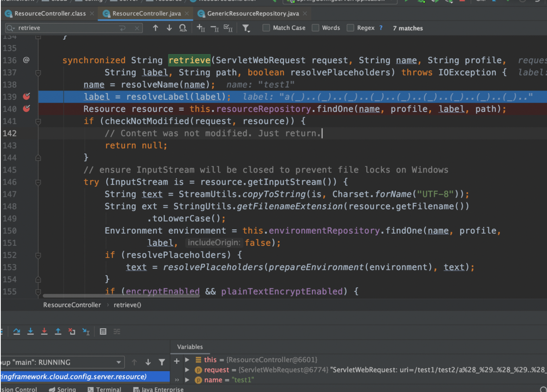Jump to next search occurrence arrow
The image size is (547, 392).
[x=169, y=28]
